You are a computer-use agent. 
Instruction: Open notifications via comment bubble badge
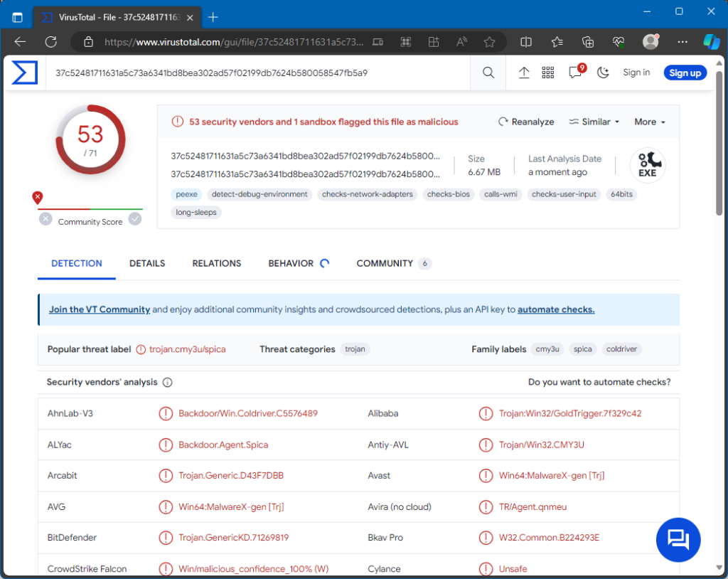coord(574,72)
